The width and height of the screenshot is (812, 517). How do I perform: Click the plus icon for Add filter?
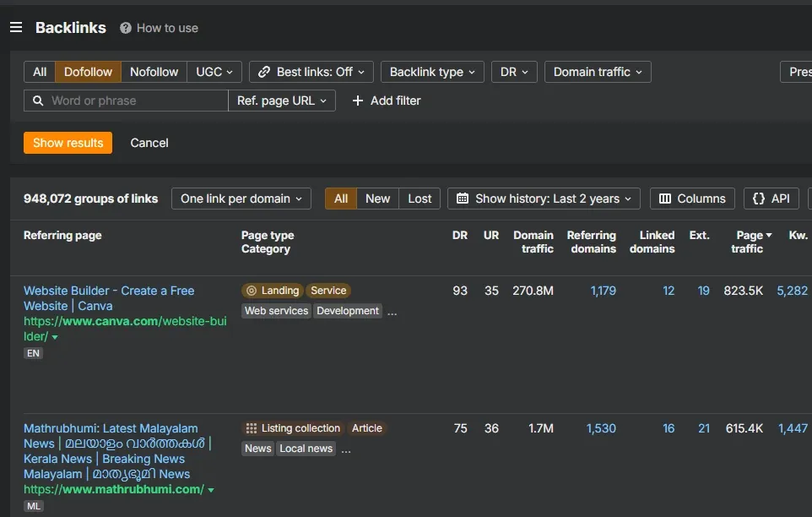pos(357,101)
